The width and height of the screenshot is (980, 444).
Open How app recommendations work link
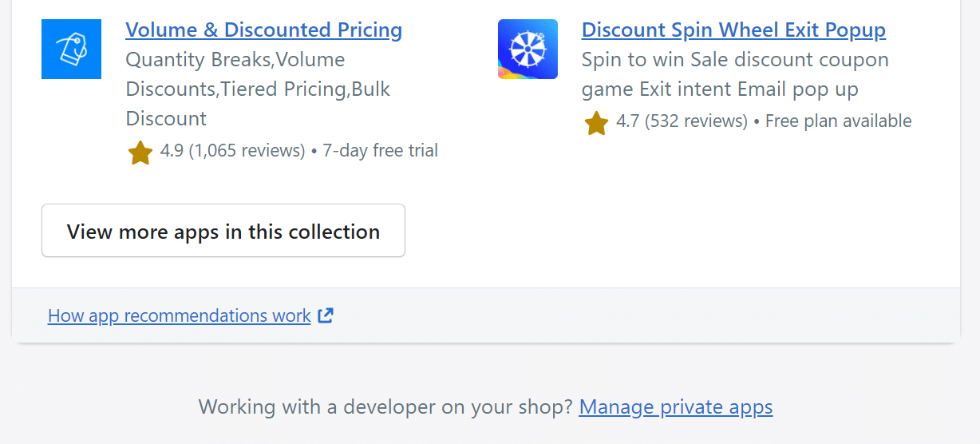180,315
